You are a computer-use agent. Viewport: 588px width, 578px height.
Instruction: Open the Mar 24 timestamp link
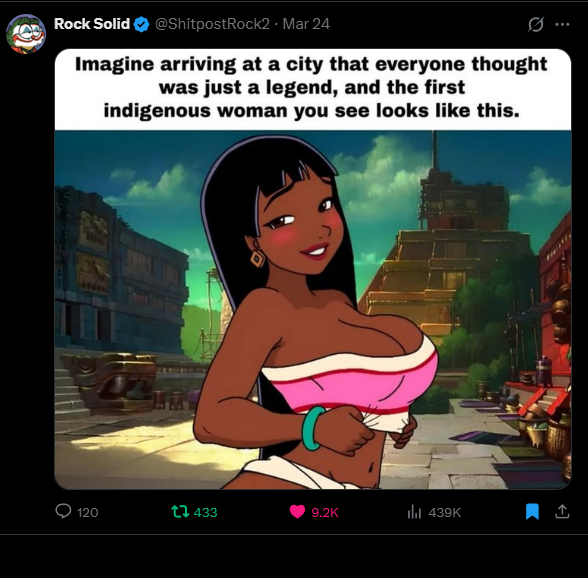306,24
